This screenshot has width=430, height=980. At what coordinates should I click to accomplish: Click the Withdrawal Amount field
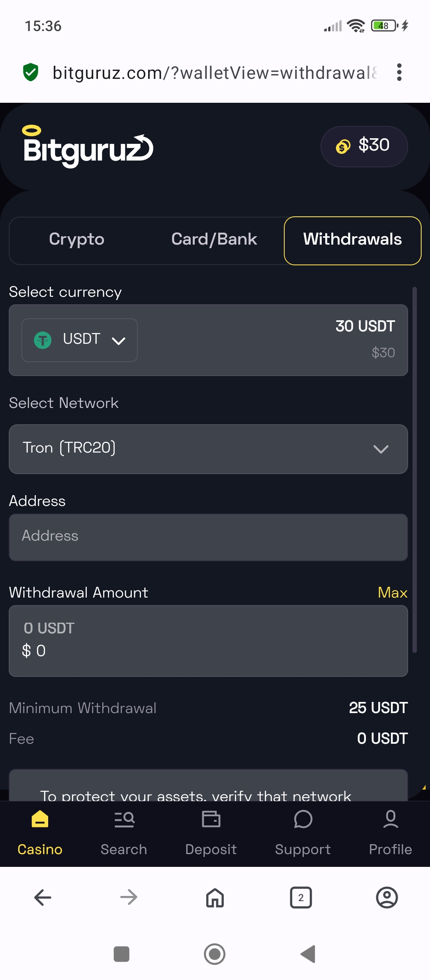point(208,641)
